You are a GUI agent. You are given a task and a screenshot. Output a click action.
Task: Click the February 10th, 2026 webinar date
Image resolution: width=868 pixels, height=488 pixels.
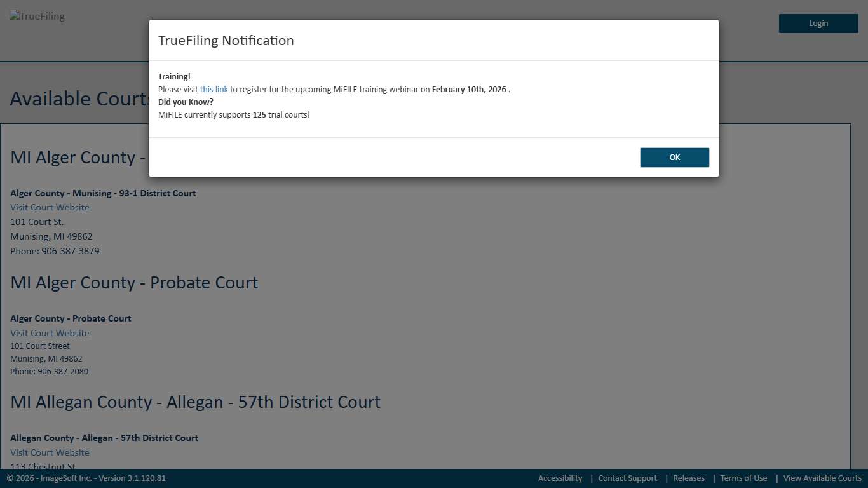469,90
